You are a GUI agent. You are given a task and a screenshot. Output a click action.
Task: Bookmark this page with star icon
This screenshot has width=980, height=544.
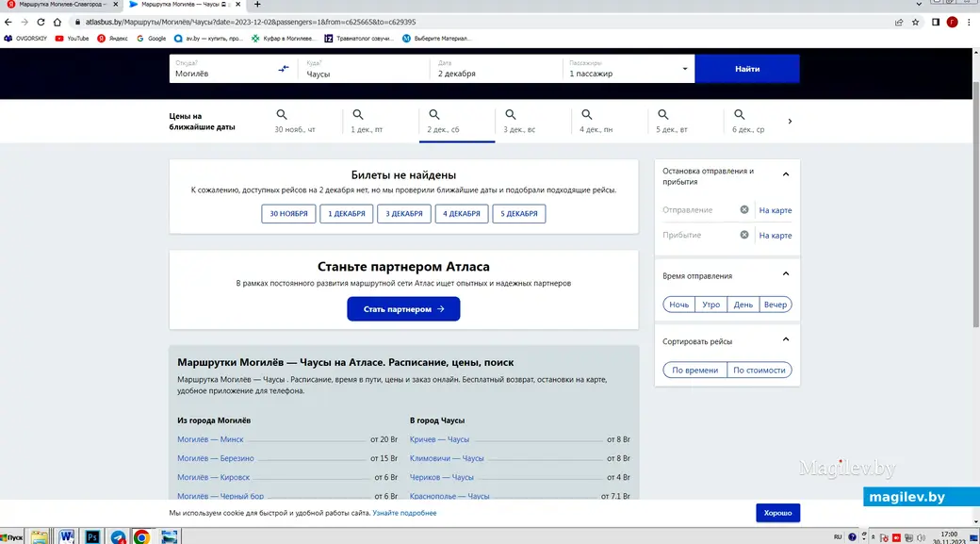coord(915,22)
